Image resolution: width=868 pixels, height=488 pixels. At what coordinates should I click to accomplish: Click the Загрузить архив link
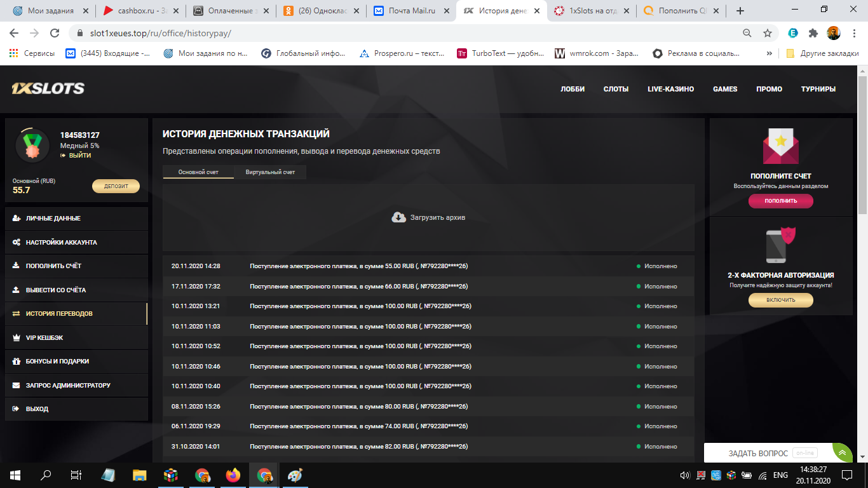438,217
